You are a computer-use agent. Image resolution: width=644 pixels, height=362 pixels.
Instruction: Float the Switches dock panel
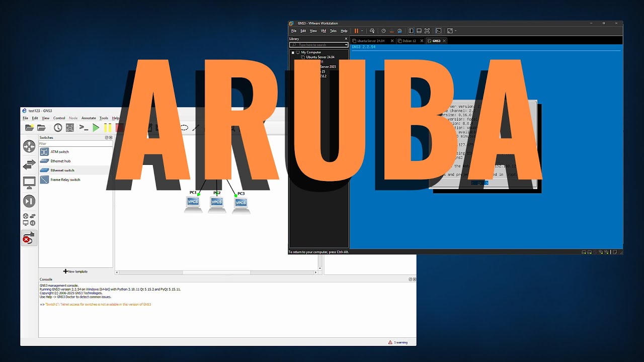pos(107,137)
